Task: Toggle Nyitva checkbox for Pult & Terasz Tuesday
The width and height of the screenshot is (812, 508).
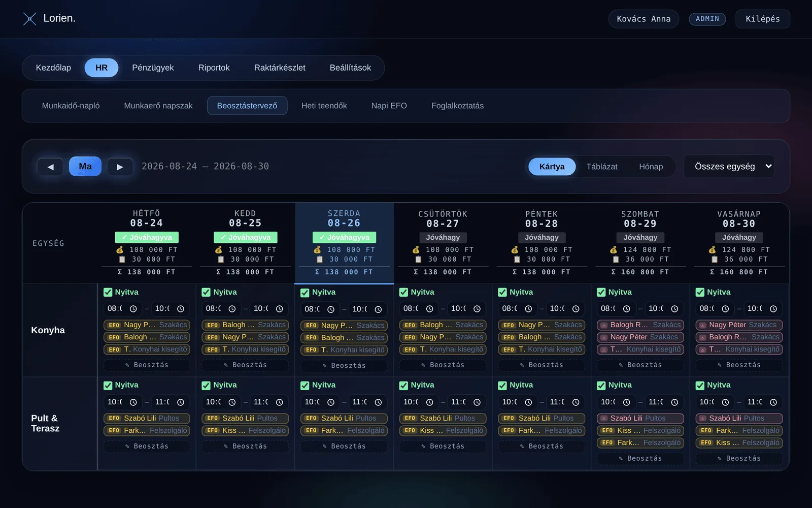Action: pyautogui.click(x=206, y=386)
